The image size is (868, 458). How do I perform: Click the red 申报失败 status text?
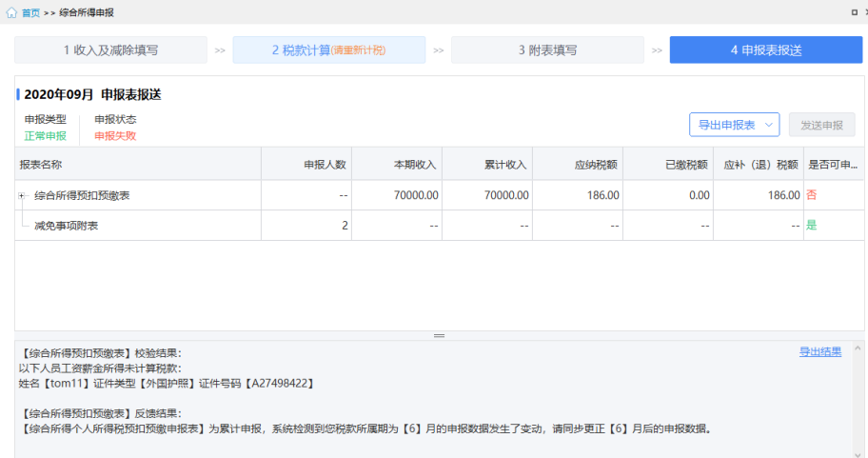pyautogui.click(x=115, y=135)
